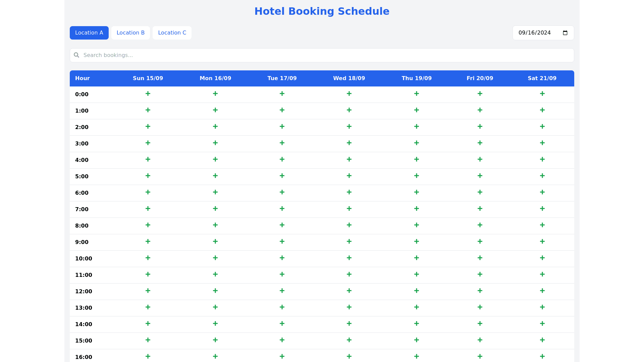Viewport: 644px width, 362px height.
Task: Add booking at 8:00 on Mon 16/09
Action: 215,225
